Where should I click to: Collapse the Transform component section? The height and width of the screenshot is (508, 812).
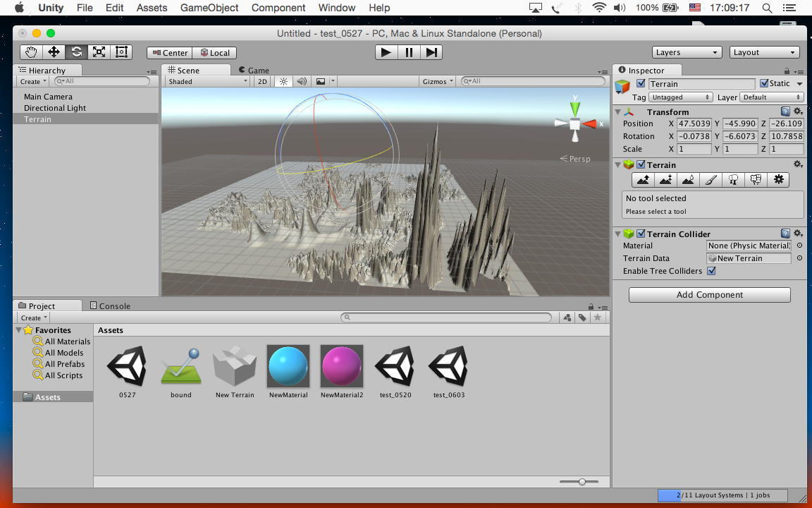pyautogui.click(x=618, y=112)
